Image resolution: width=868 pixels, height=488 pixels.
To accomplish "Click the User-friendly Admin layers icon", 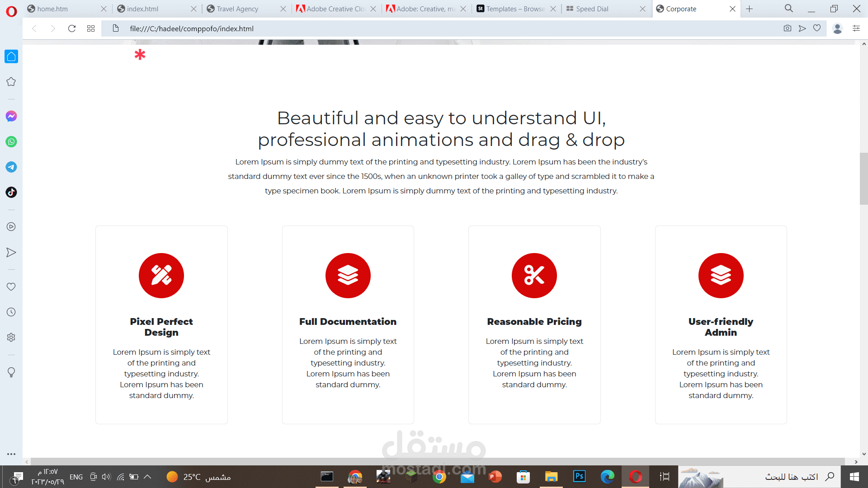I will click(721, 275).
